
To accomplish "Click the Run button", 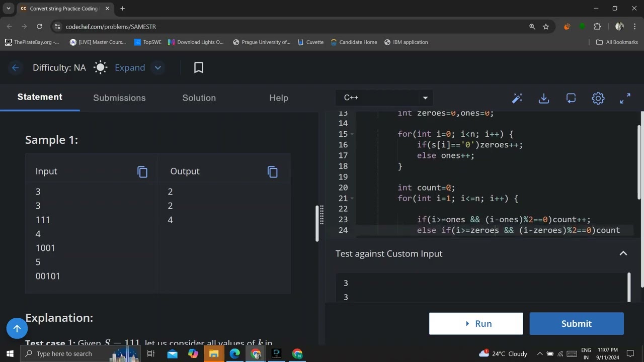I will pyautogui.click(x=476, y=324).
